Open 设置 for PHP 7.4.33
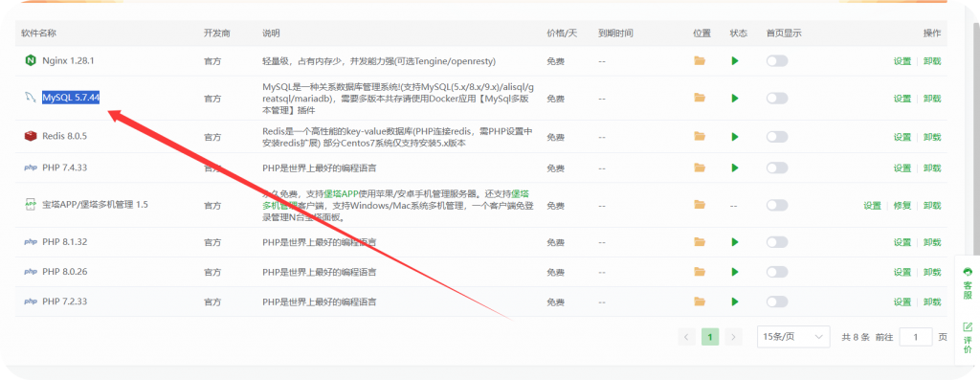Viewport: 980px width, 380px height. pos(902,168)
